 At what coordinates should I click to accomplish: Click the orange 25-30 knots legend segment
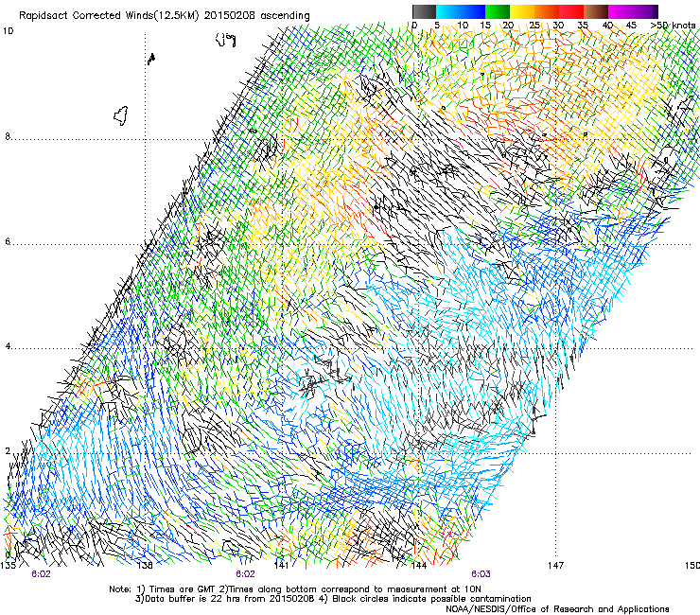click(547, 11)
